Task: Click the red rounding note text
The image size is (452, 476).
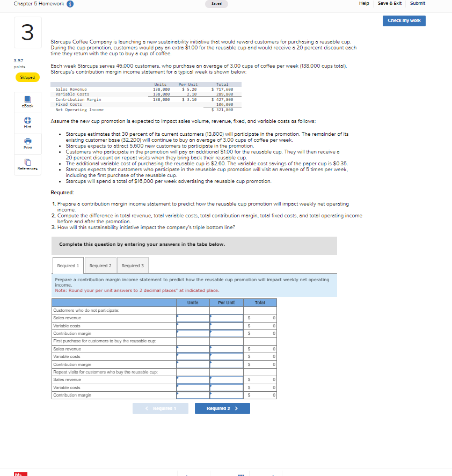Action: [137, 290]
